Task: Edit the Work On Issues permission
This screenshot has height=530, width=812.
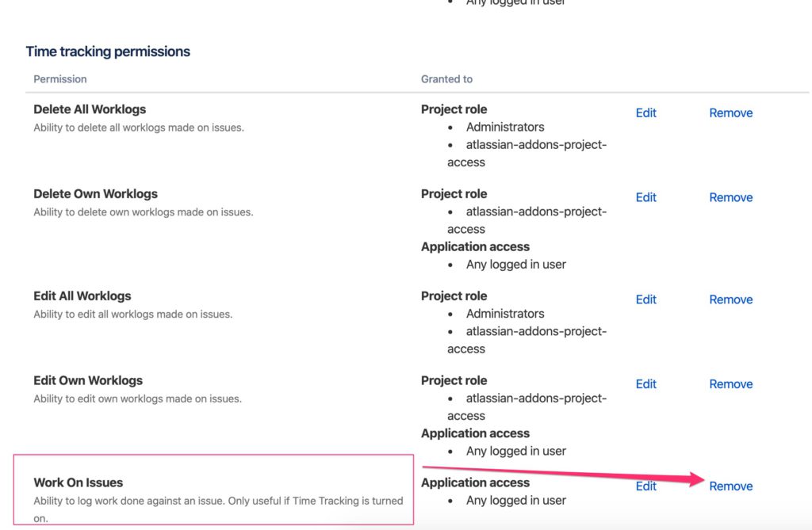Action: 645,486
